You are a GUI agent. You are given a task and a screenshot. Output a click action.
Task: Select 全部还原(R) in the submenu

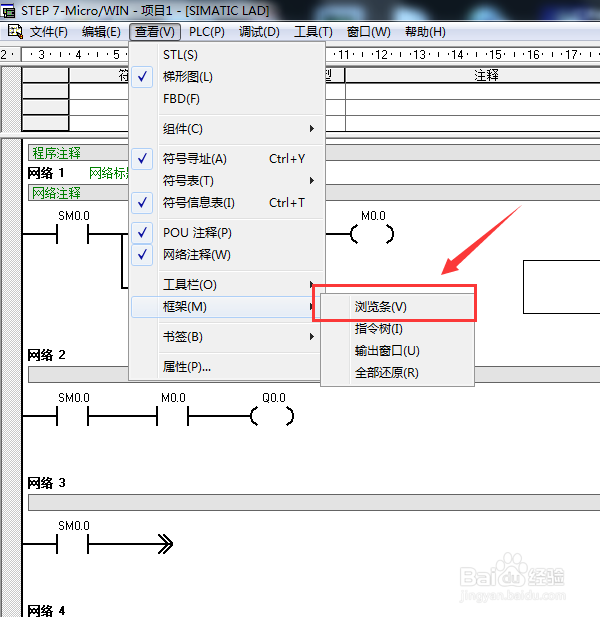click(397, 373)
